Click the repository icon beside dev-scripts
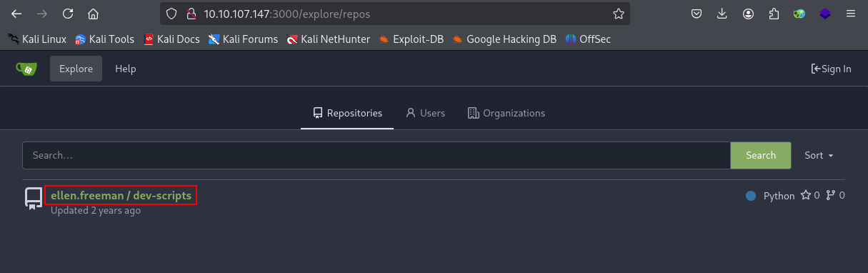Image resolution: width=868 pixels, height=273 pixels. [34, 199]
